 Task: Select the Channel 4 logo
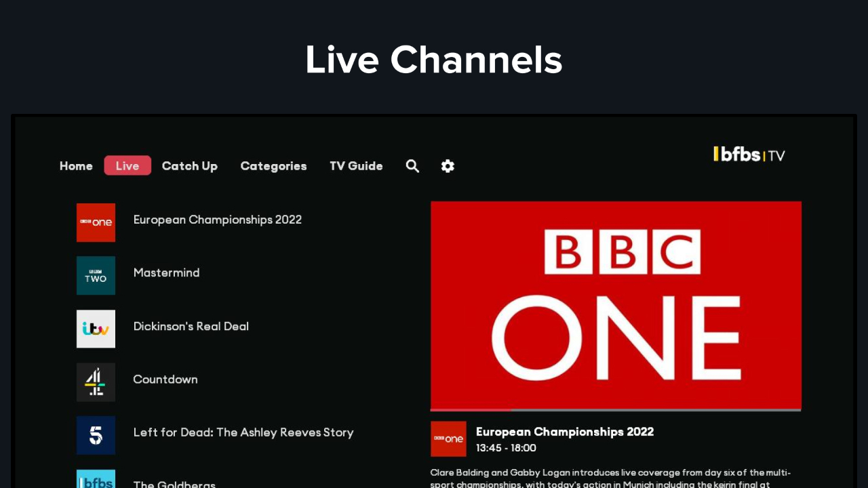tap(96, 382)
